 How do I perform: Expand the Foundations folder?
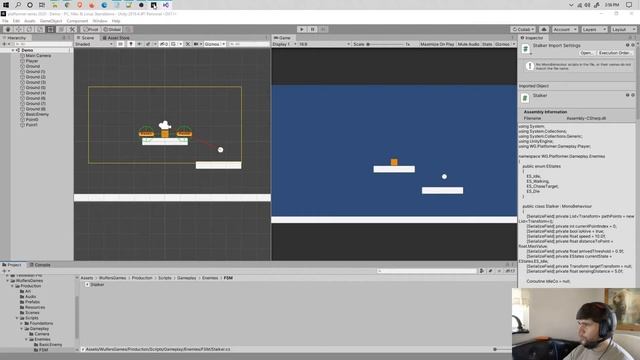(22, 323)
